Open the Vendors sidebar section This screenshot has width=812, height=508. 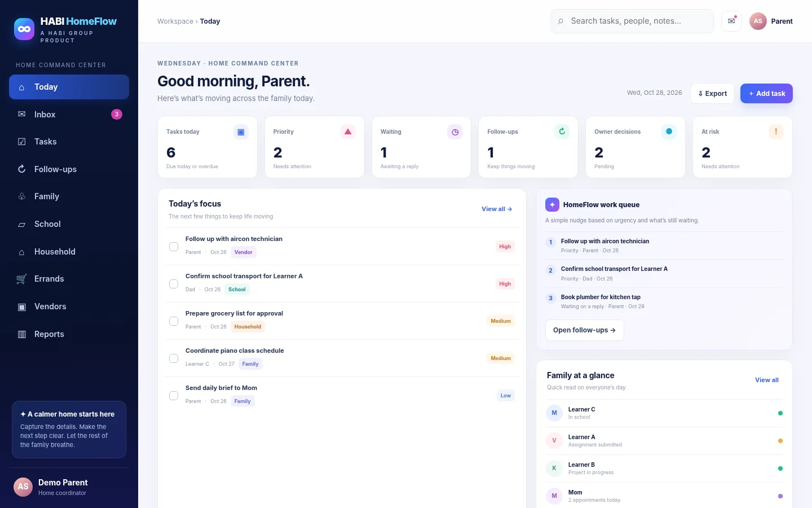pyautogui.click(x=69, y=306)
